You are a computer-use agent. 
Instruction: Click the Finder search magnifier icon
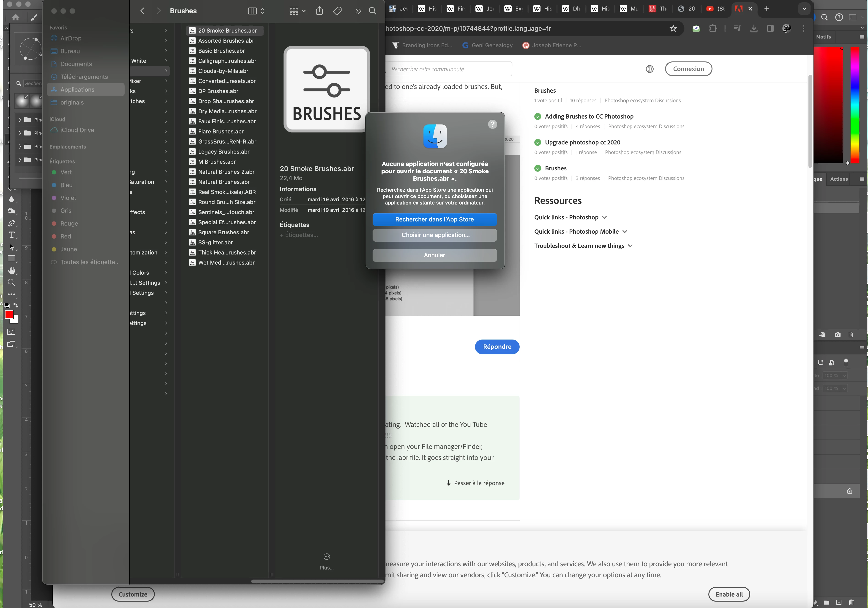(372, 11)
